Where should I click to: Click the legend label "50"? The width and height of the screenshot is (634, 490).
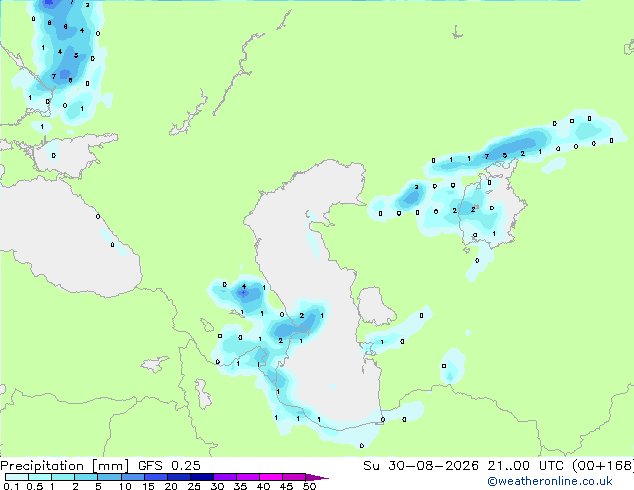(309, 486)
